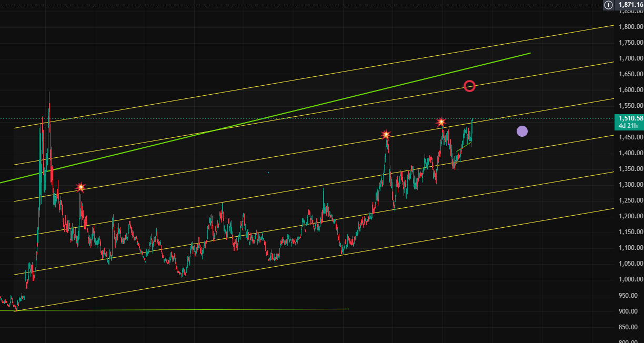The image size is (644, 343).
Task: Click the plus icon on the price axis
Action: [608, 5]
